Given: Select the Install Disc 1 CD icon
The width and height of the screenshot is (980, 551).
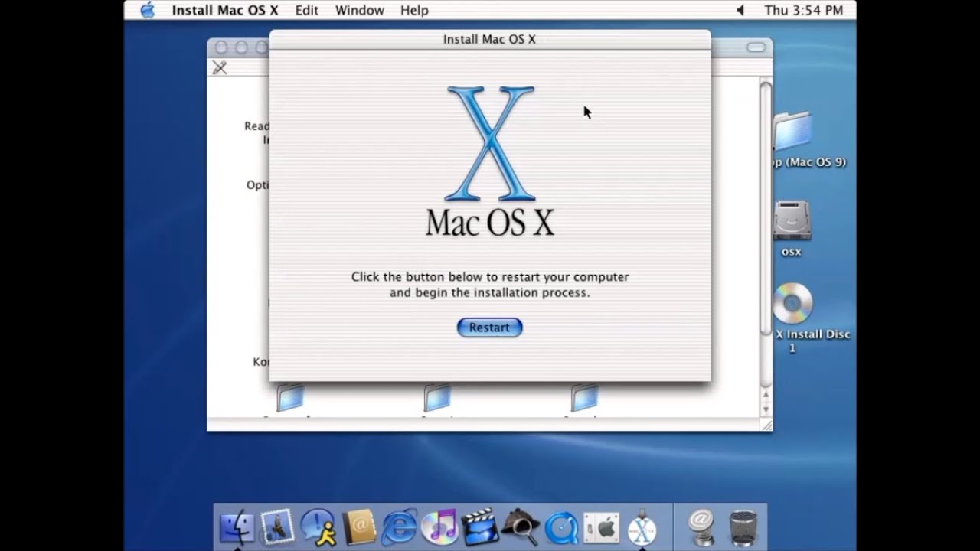Looking at the screenshot, I should pos(792,303).
